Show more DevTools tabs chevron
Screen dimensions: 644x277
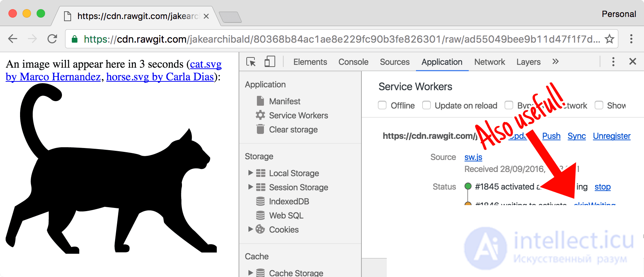pos(555,62)
